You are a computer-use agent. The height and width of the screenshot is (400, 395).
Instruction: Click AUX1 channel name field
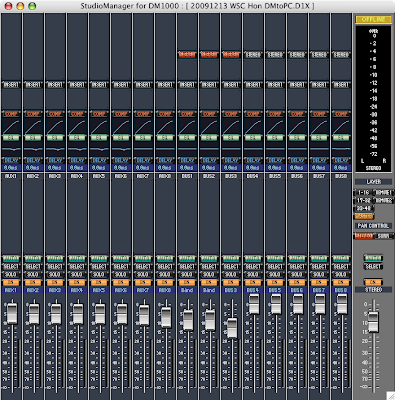click(11, 290)
